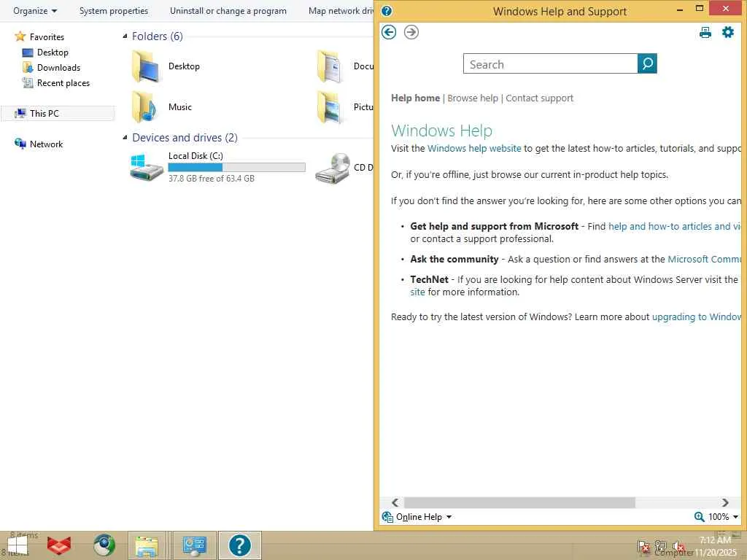Click the search magnifier button in Help
Image resolution: width=747 pixels, height=560 pixels.
point(647,64)
